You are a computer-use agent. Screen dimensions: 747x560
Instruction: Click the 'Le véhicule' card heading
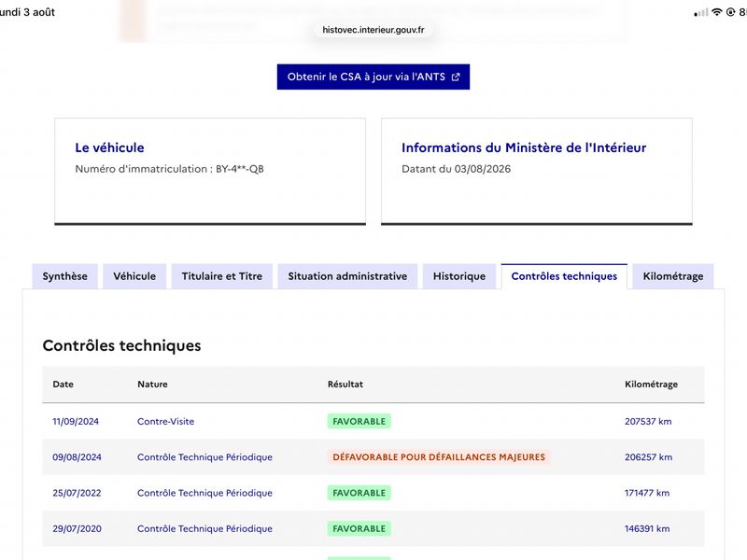pos(109,147)
